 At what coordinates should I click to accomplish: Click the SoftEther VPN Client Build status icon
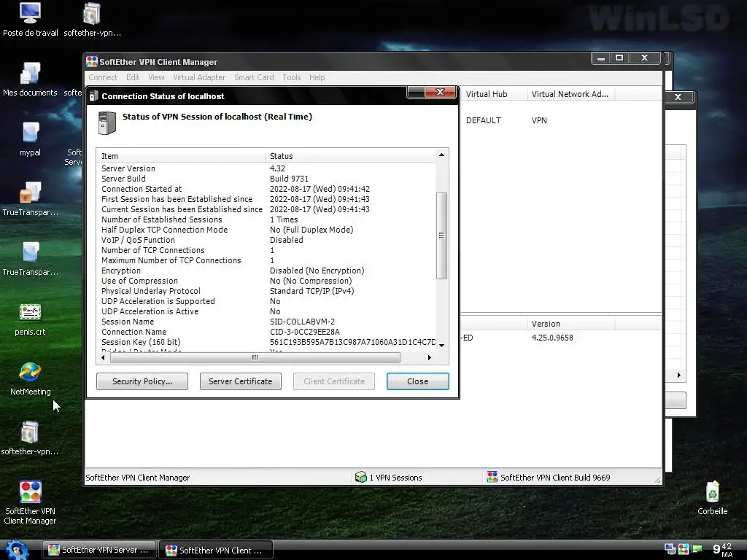(x=492, y=477)
